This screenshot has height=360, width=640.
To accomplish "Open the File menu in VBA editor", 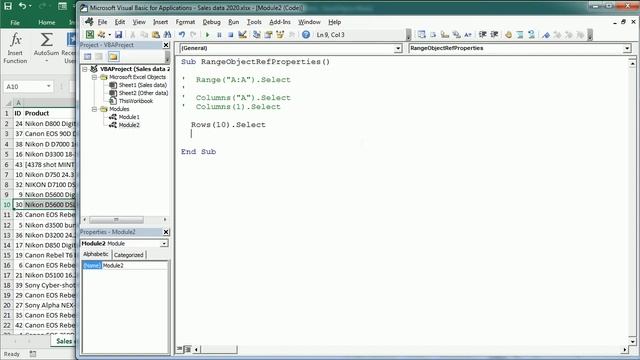I will click(x=102, y=22).
